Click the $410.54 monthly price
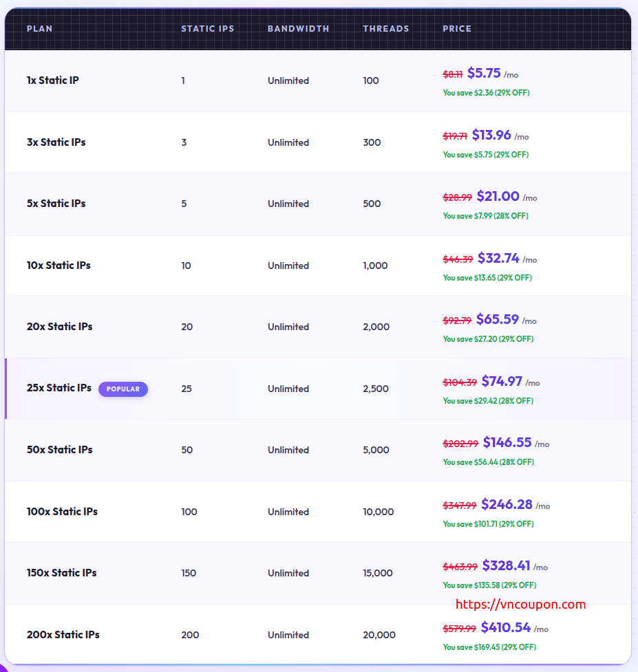This screenshot has width=638, height=672. click(506, 627)
